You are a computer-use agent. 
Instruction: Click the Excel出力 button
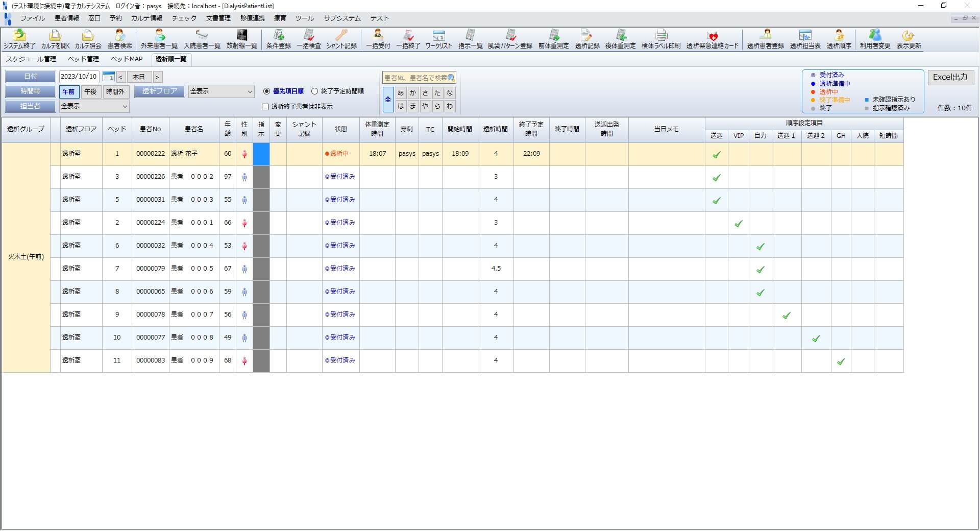pos(950,77)
